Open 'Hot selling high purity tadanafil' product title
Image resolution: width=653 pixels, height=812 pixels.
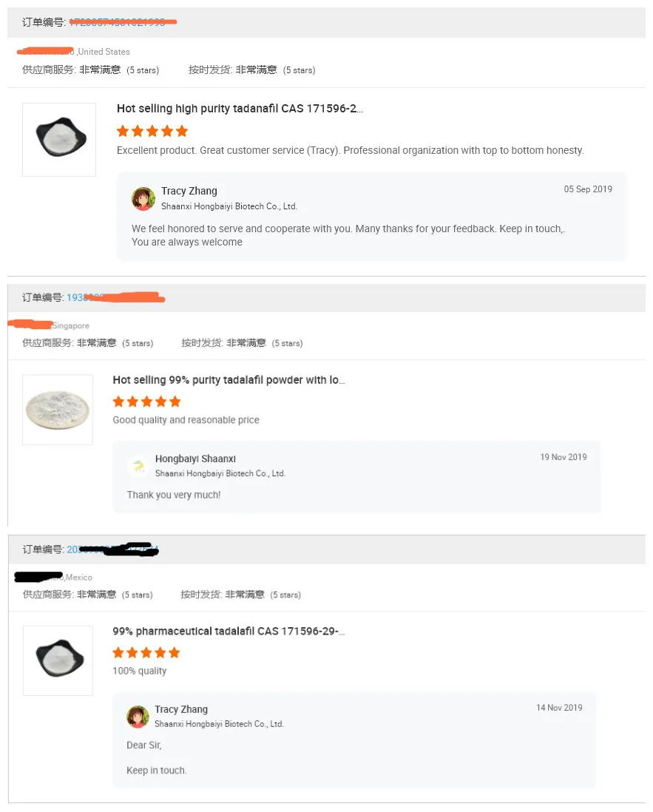[x=240, y=109]
